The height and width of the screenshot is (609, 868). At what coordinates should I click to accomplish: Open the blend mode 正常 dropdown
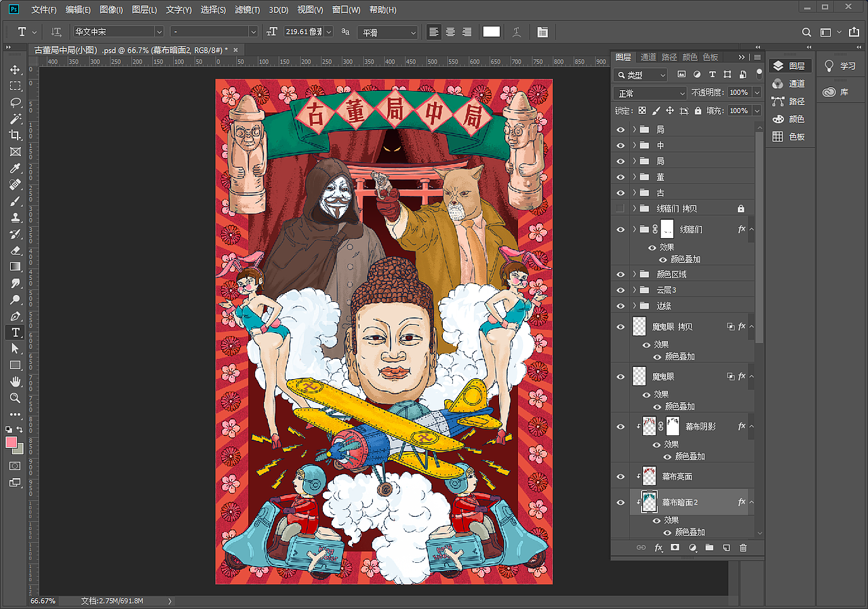(x=650, y=93)
